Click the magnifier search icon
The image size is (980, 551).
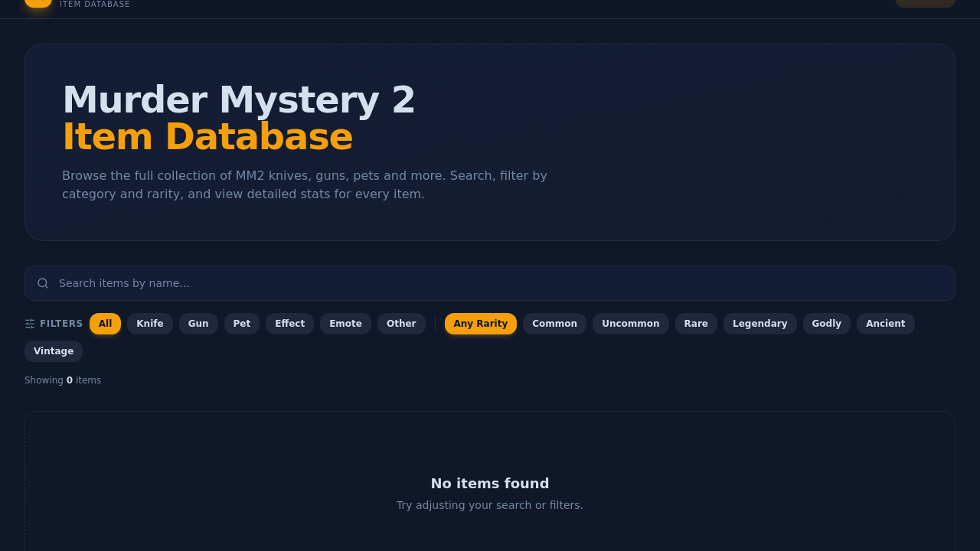[43, 283]
